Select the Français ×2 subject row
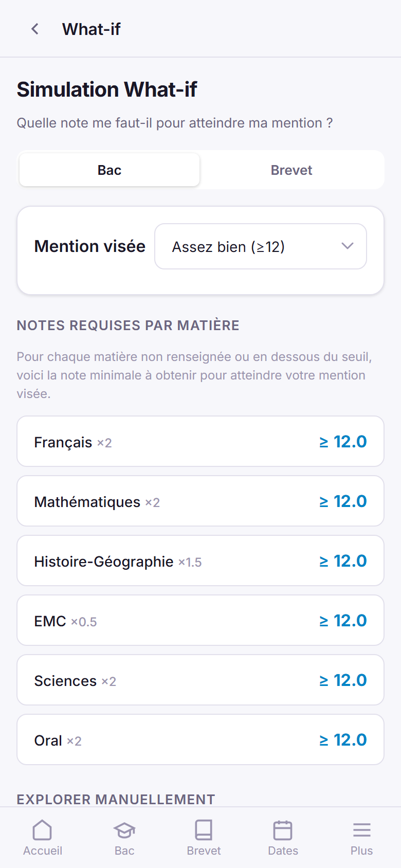 pyautogui.click(x=200, y=442)
